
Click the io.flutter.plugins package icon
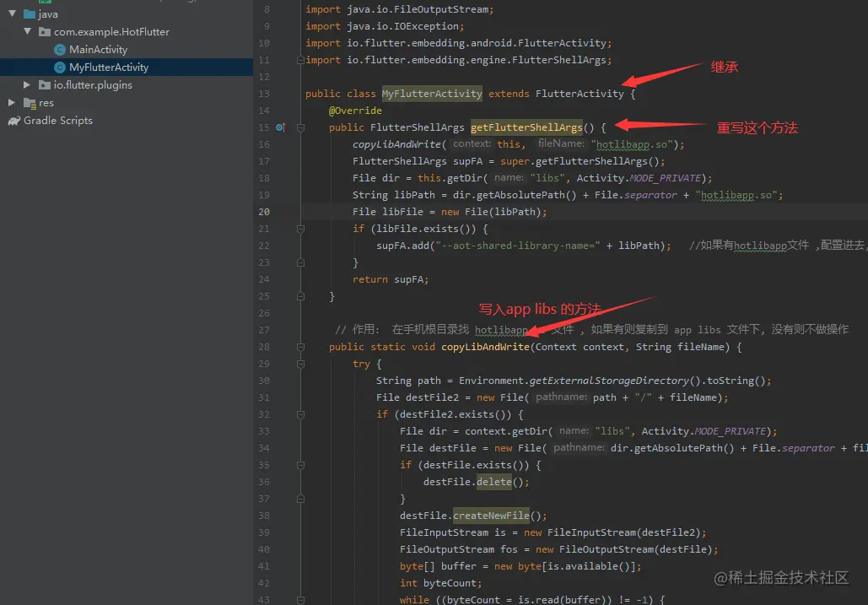point(45,84)
